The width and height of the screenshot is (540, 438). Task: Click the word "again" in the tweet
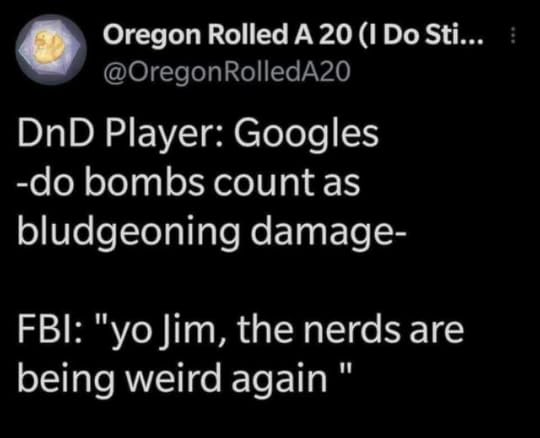click(280, 379)
